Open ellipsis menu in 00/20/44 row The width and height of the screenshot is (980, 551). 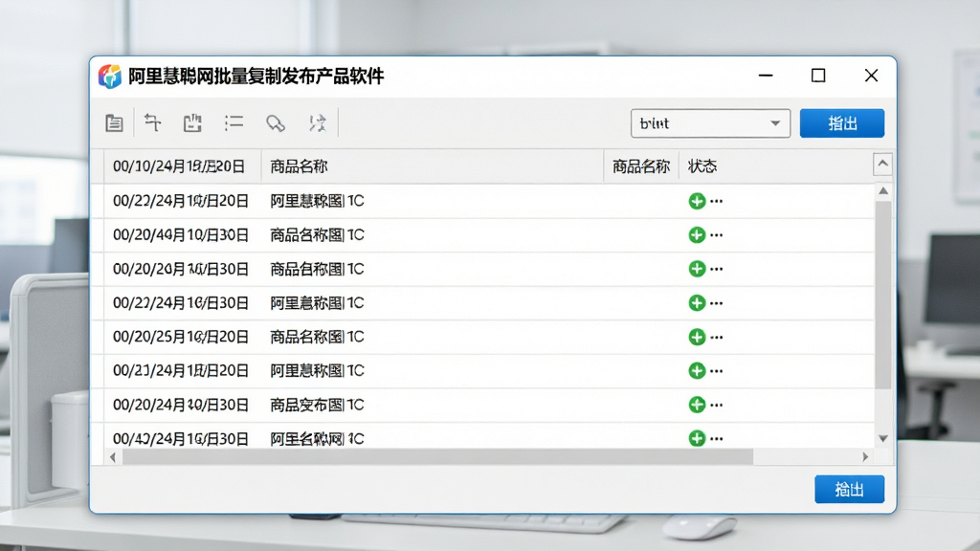717,235
